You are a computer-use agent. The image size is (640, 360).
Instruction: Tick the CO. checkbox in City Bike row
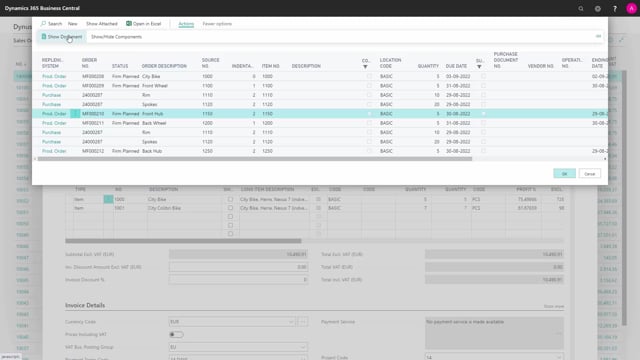(369, 76)
